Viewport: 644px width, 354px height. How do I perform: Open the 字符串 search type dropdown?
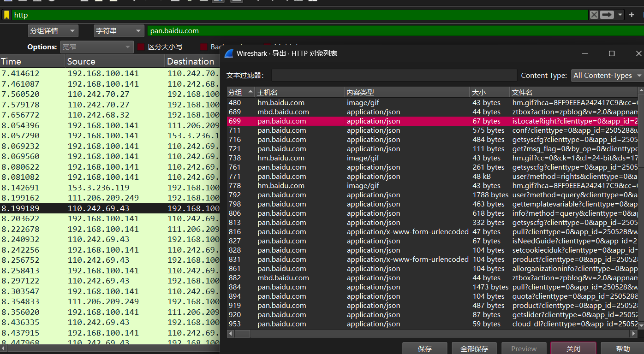coord(119,31)
